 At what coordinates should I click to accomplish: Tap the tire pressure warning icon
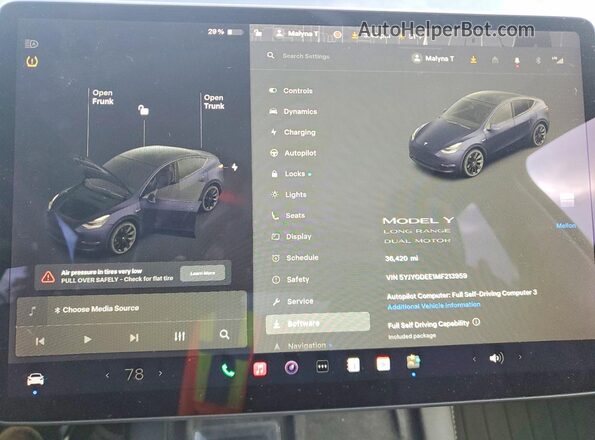pos(32,62)
